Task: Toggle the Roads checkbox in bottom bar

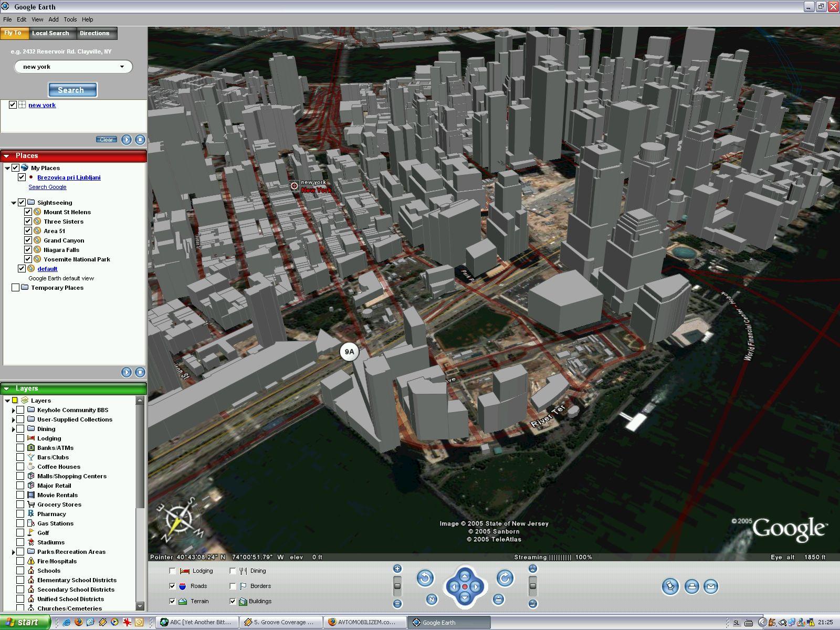Action: [172, 586]
